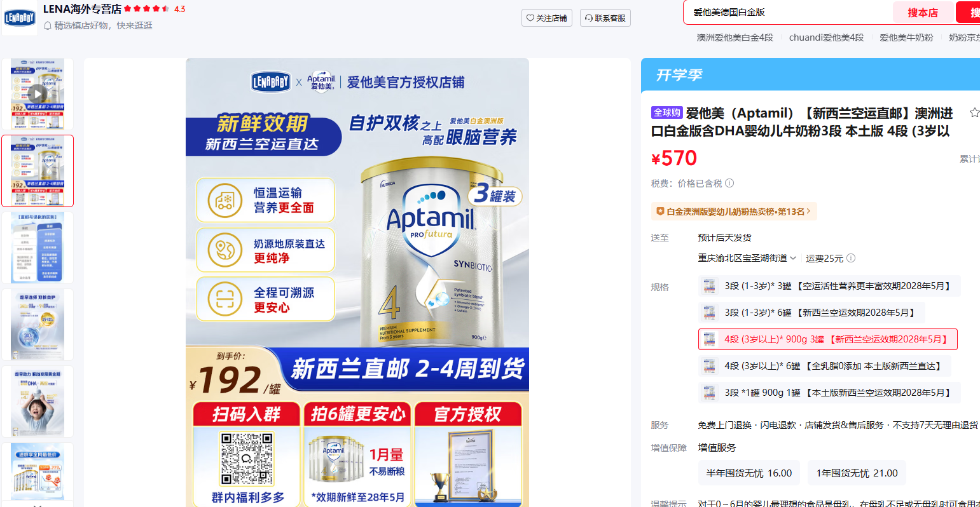This screenshot has width=980, height=507.
Task: Follow the store with 关注店铺
Action: [547, 18]
